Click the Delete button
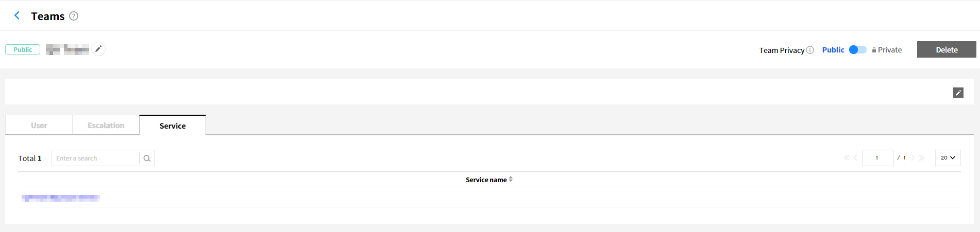The image size is (980, 232). coord(946,50)
